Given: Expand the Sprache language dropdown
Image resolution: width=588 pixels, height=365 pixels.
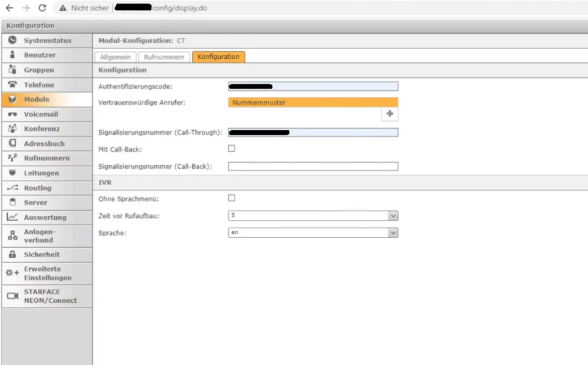Looking at the screenshot, I should tap(313, 232).
